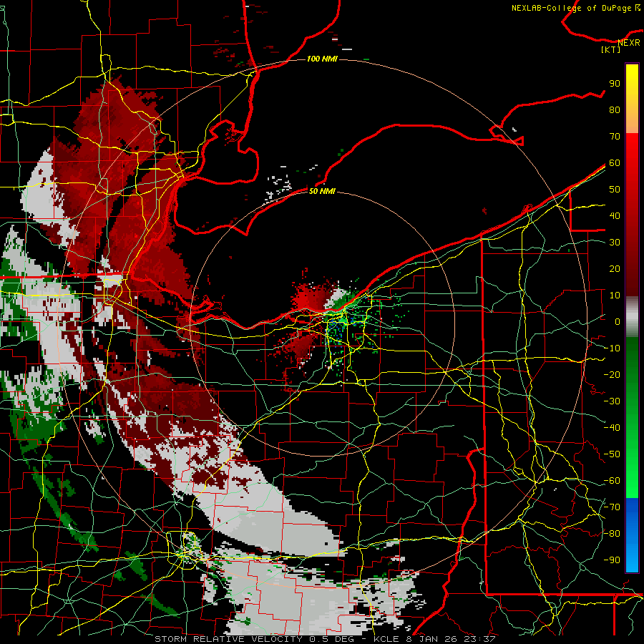Pick the yellow segment atop the color bar
This screenshot has height=644, width=644.
pyautogui.click(x=632, y=99)
